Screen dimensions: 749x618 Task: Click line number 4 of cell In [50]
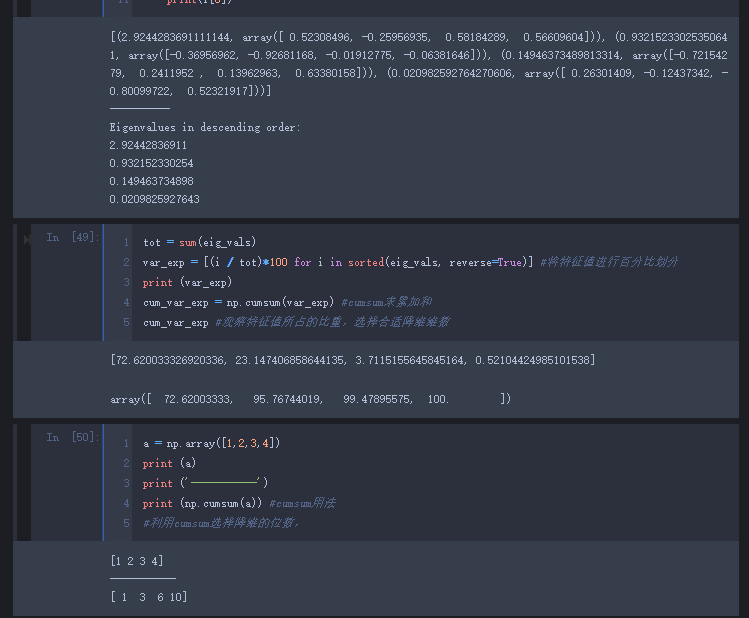click(x=126, y=503)
